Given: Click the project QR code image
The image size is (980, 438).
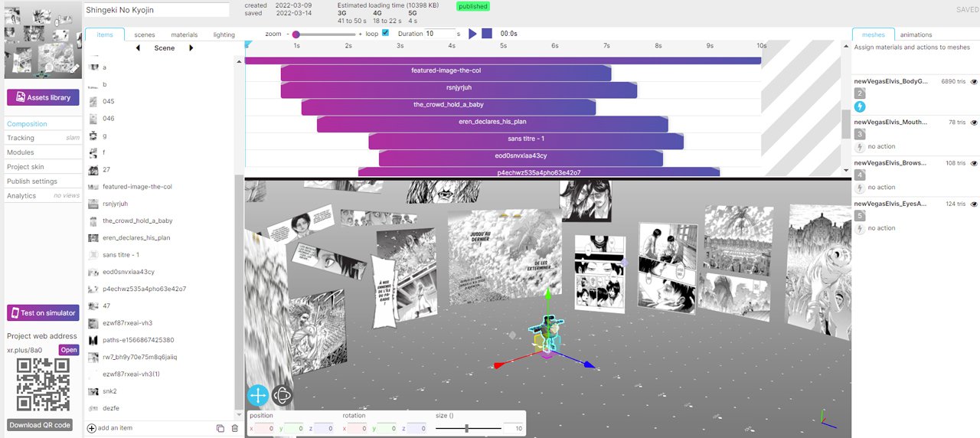Looking at the screenshot, I should tap(43, 385).
